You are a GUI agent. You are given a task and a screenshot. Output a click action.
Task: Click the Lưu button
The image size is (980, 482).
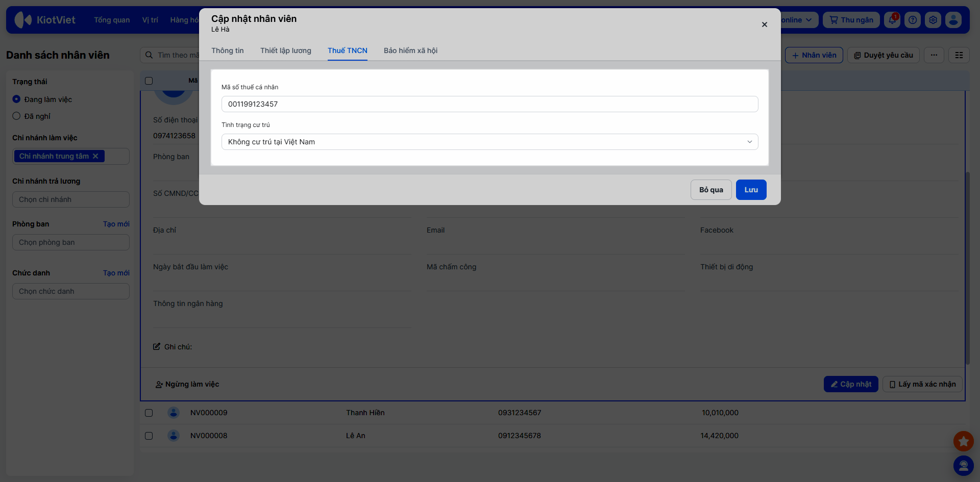[x=751, y=190]
